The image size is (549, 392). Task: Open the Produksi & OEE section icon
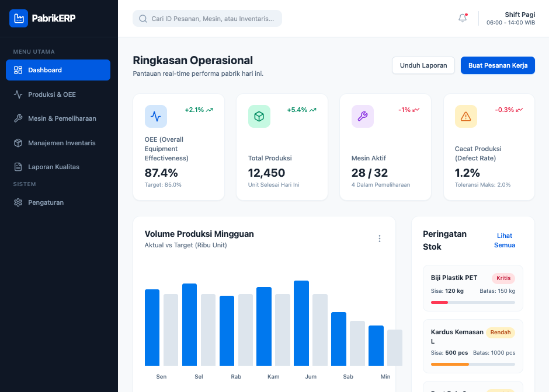pyautogui.click(x=19, y=94)
